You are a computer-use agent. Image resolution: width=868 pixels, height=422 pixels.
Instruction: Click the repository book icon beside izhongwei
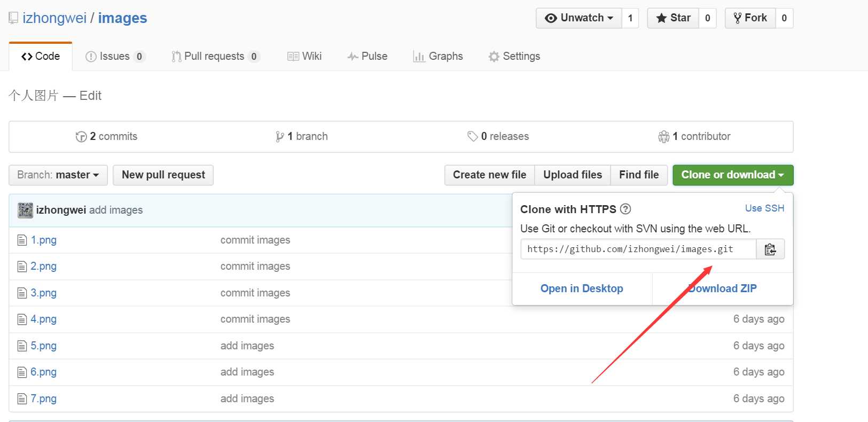13,18
